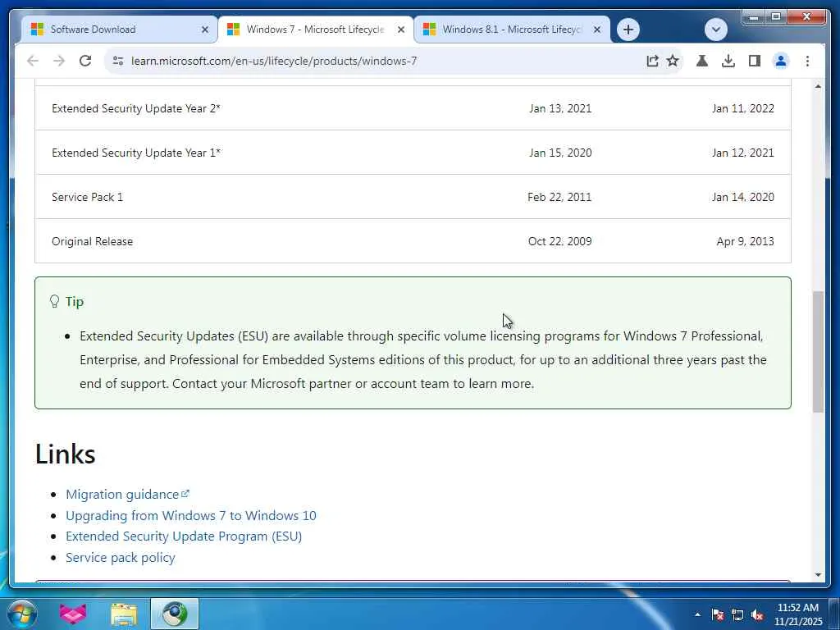Screen dimensions: 840x630
Task: Open the Migration guidance link
Action: tap(127, 494)
